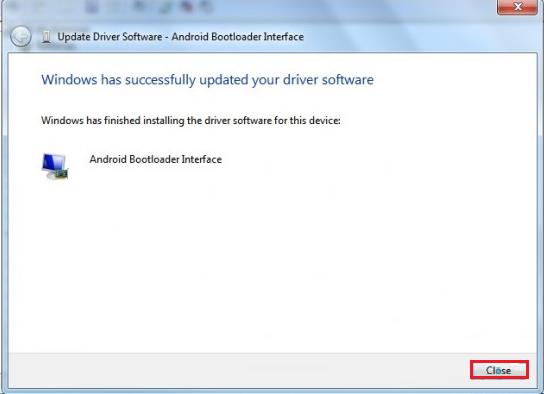Click the 'Update Driver Software' title text

(110, 37)
